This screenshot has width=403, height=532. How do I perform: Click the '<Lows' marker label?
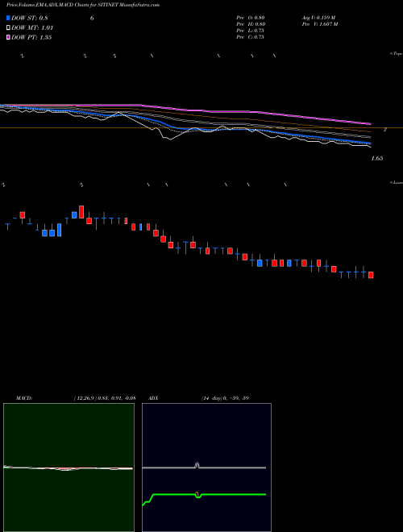397,182
